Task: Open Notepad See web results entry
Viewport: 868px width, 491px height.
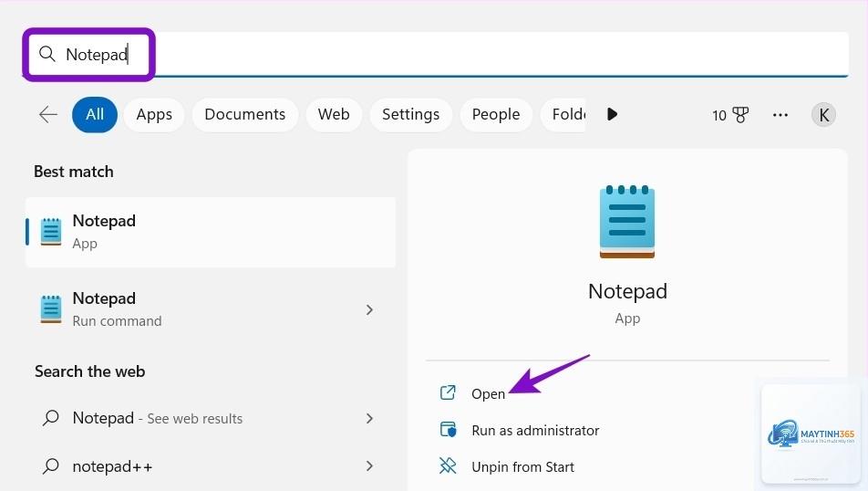Action: point(211,418)
